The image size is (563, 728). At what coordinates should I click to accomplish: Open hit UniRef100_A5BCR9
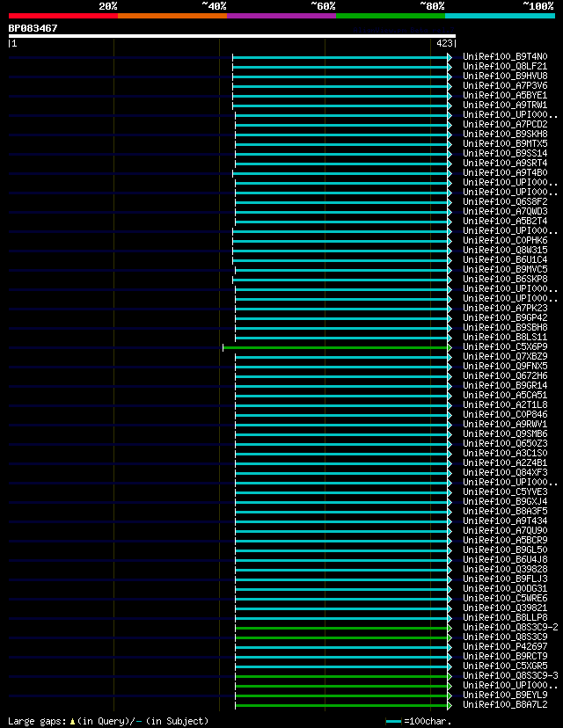505,541
